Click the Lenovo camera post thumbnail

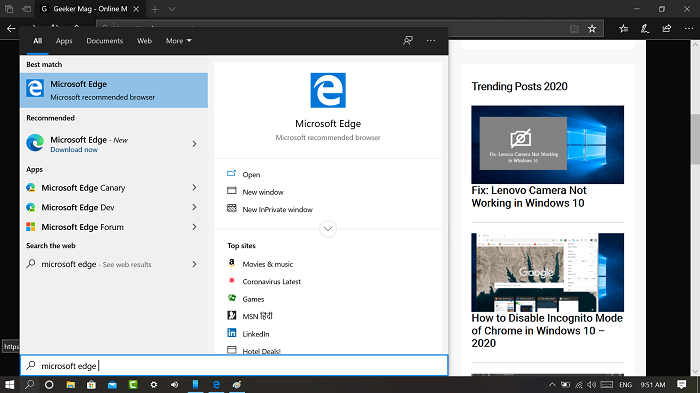tap(548, 145)
